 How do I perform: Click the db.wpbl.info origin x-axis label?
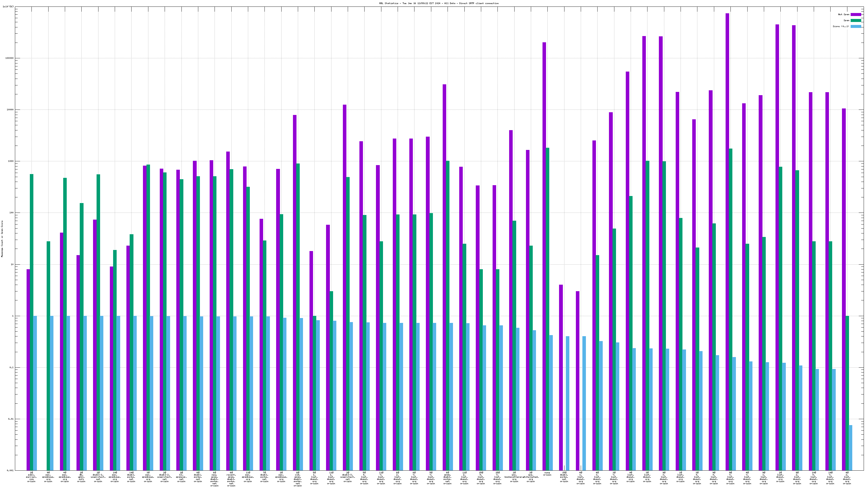[x=81, y=477]
